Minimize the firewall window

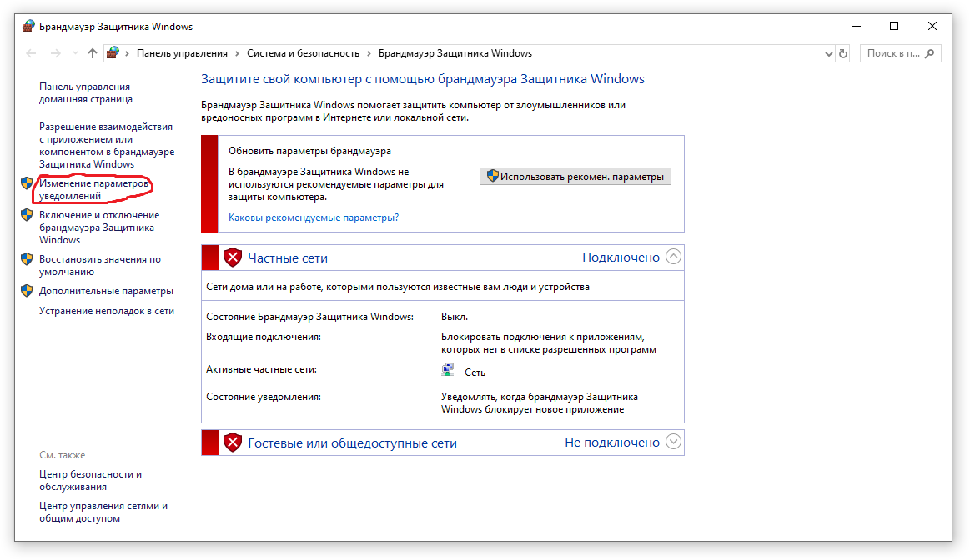(857, 26)
